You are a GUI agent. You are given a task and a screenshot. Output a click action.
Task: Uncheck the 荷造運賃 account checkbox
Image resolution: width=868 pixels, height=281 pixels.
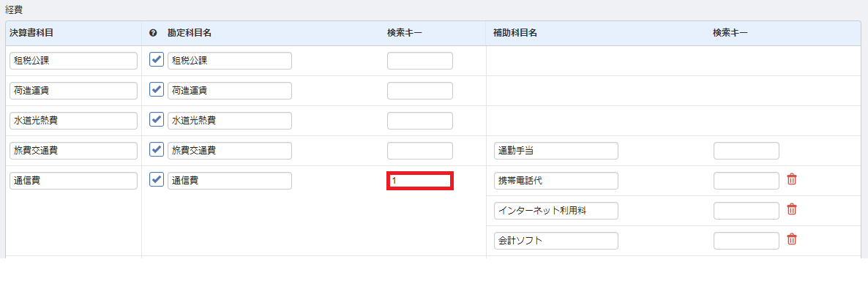157,89
